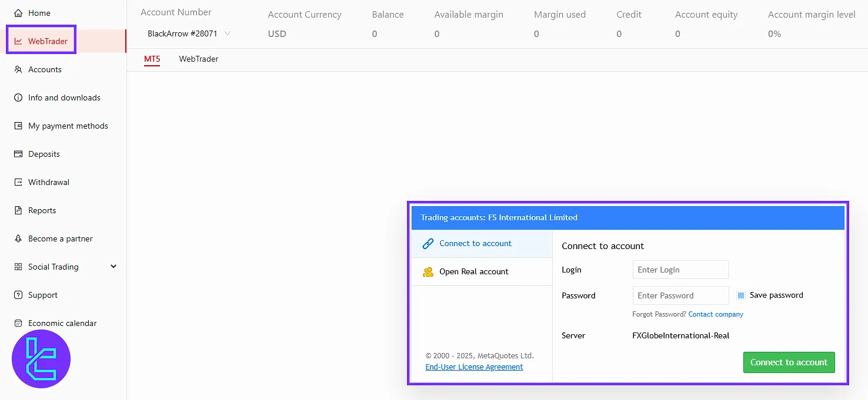Switch to the WebTrader tab

click(199, 59)
